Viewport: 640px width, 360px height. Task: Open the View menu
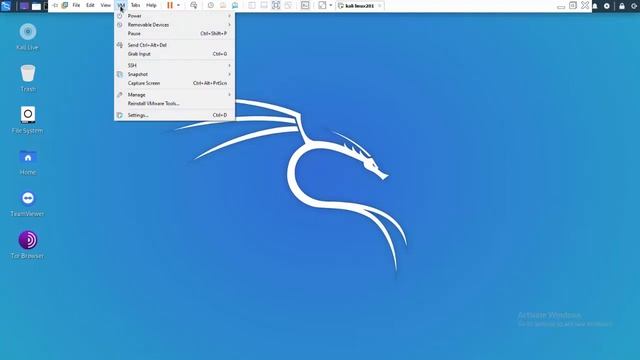point(105,5)
